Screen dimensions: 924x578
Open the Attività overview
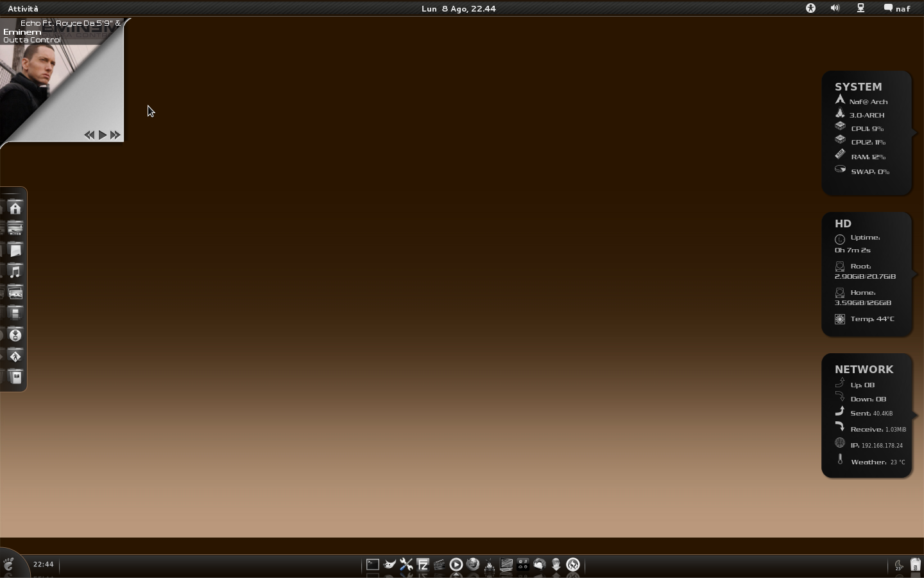point(23,8)
